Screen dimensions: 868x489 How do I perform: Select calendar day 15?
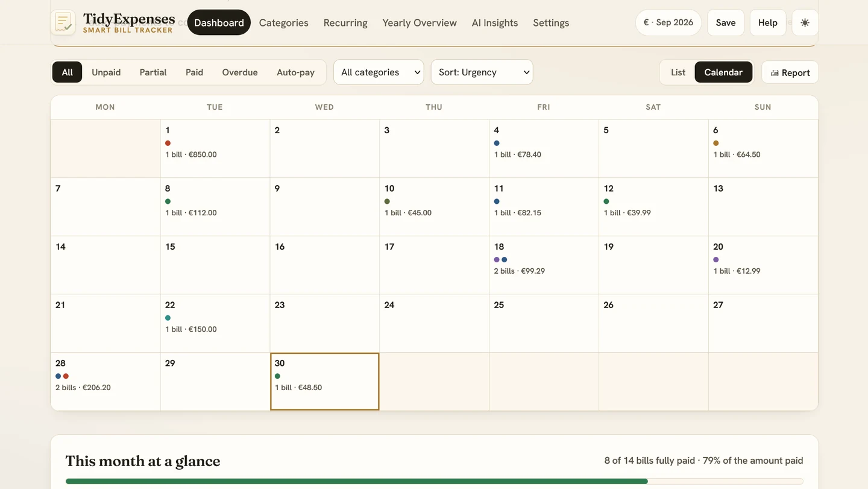215,265
